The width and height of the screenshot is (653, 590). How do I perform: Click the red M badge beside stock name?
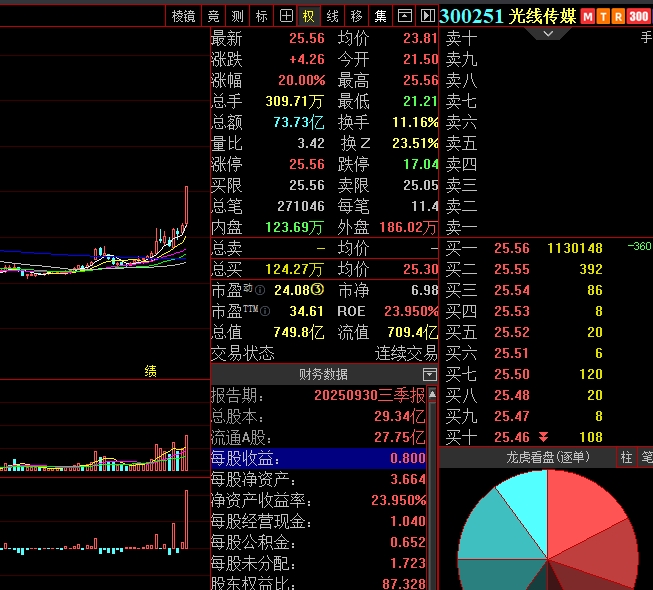coord(588,17)
